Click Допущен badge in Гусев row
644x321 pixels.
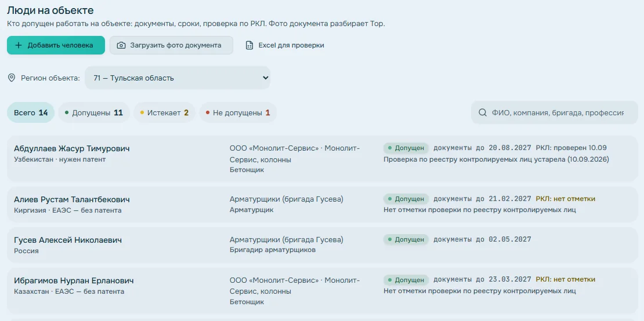click(x=406, y=239)
